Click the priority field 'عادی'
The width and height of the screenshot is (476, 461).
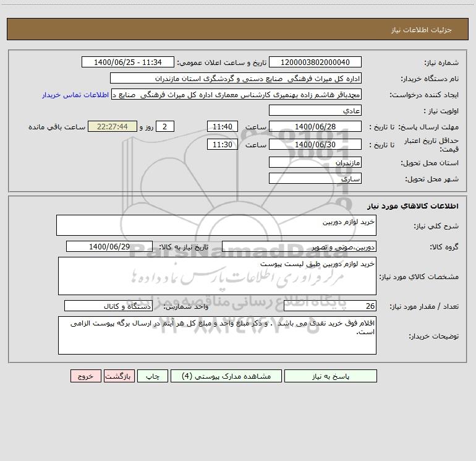[315, 110]
